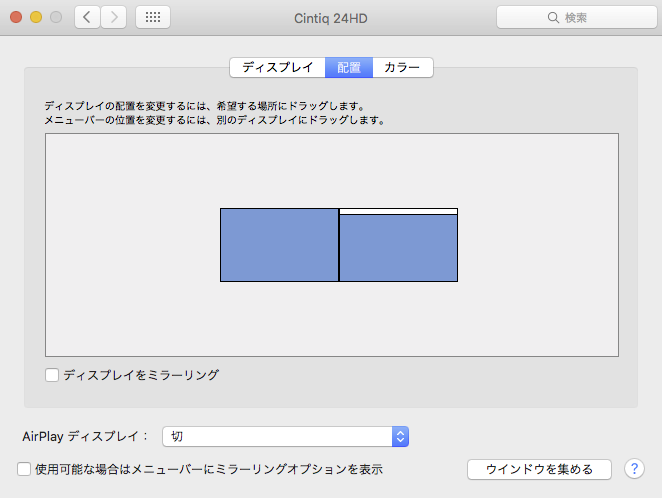Click the Cintiq 24HD window title
The width and height of the screenshot is (662, 498).
click(331, 17)
